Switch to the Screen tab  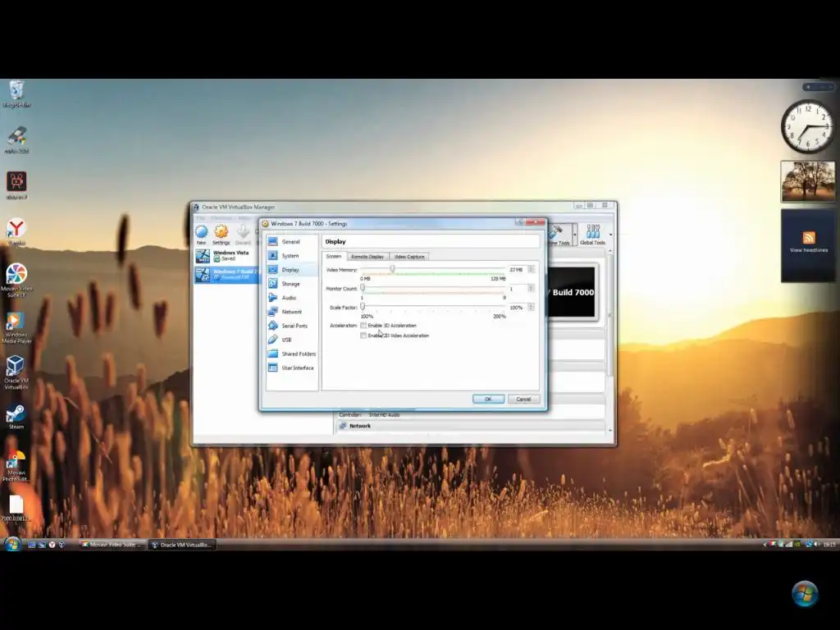pos(334,256)
